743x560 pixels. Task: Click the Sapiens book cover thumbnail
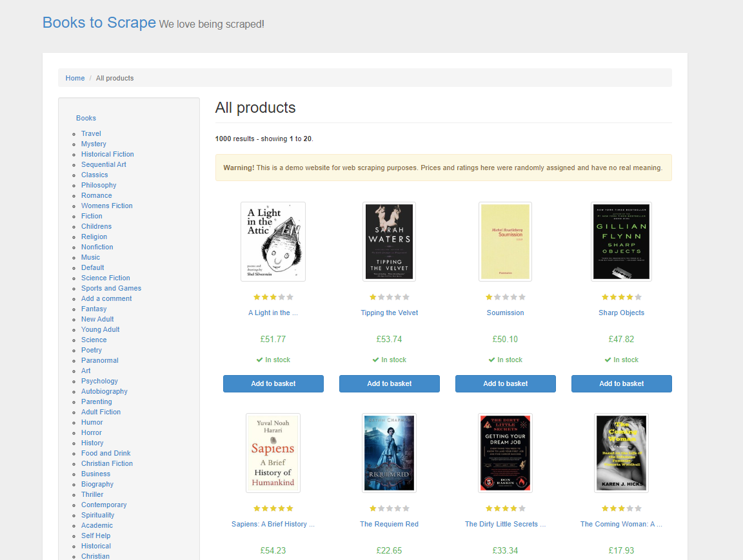[273, 452]
